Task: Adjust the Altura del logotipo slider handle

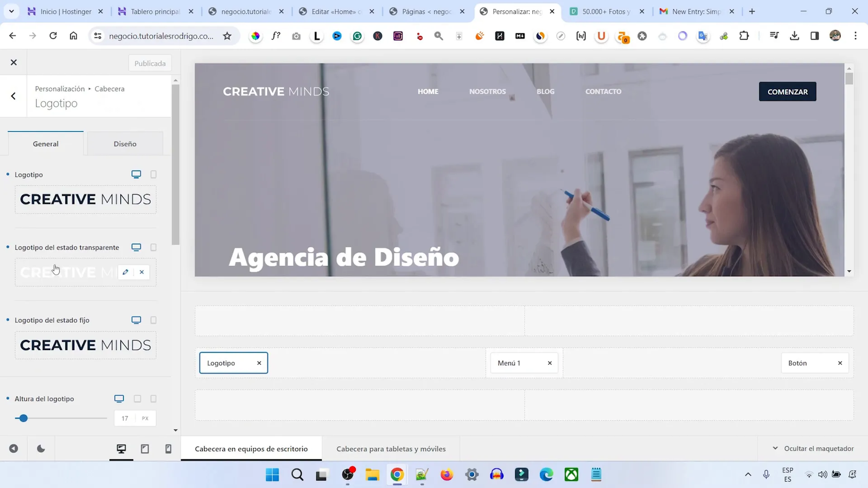Action: tap(23, 418)
